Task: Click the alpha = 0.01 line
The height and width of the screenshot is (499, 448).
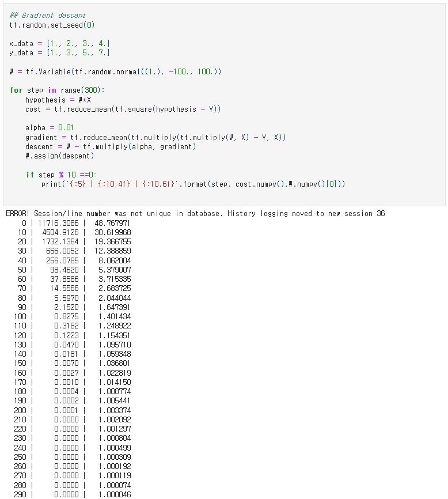Action: tap(50, 127)
